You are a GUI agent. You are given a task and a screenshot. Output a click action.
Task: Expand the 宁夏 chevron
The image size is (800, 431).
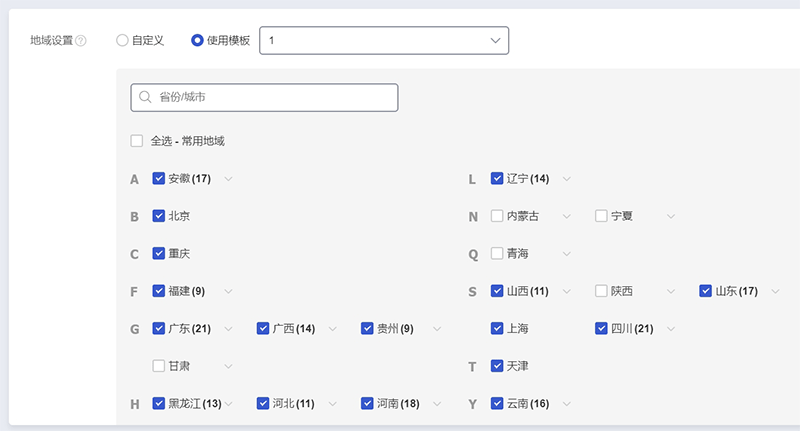pos(671,216)
